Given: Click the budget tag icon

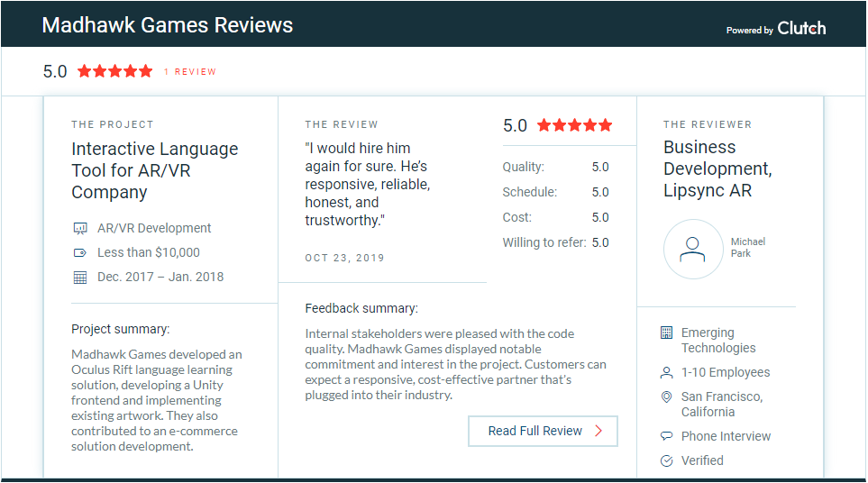Looking at the screenshot, I should tap(79, 253).
